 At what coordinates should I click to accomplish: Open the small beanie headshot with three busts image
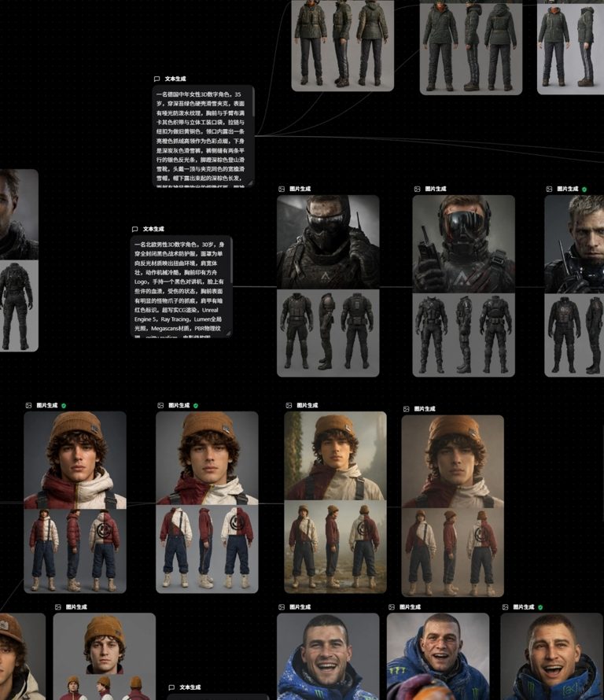coord(105,656)
